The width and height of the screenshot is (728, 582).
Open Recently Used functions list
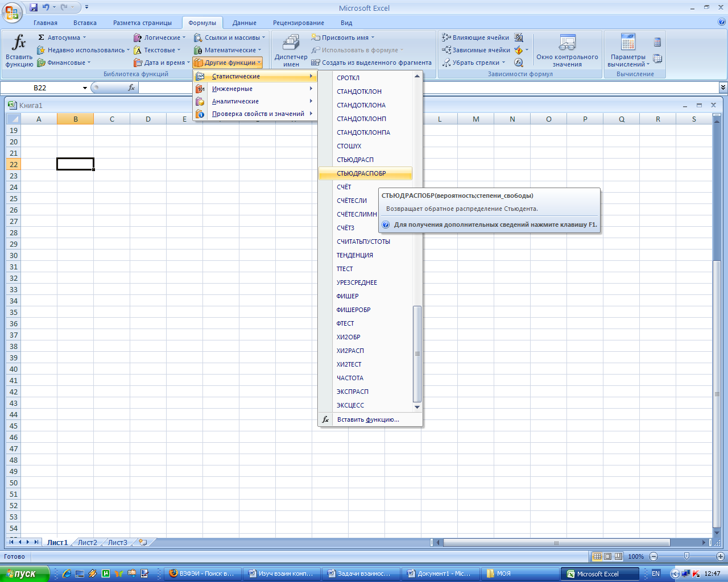(84, 50)
